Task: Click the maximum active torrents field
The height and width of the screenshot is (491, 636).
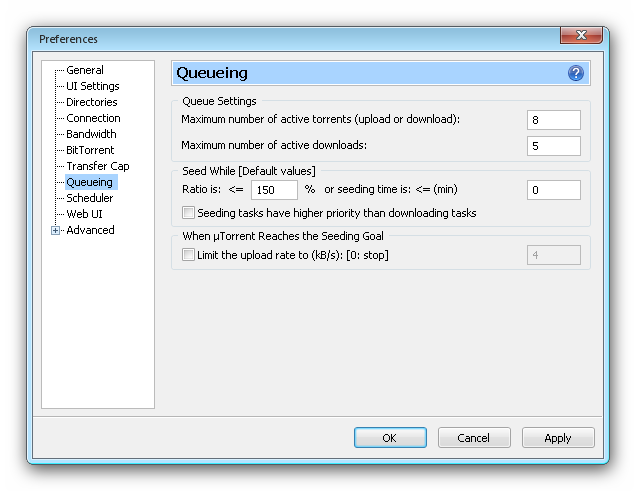Action: point(554,120)
